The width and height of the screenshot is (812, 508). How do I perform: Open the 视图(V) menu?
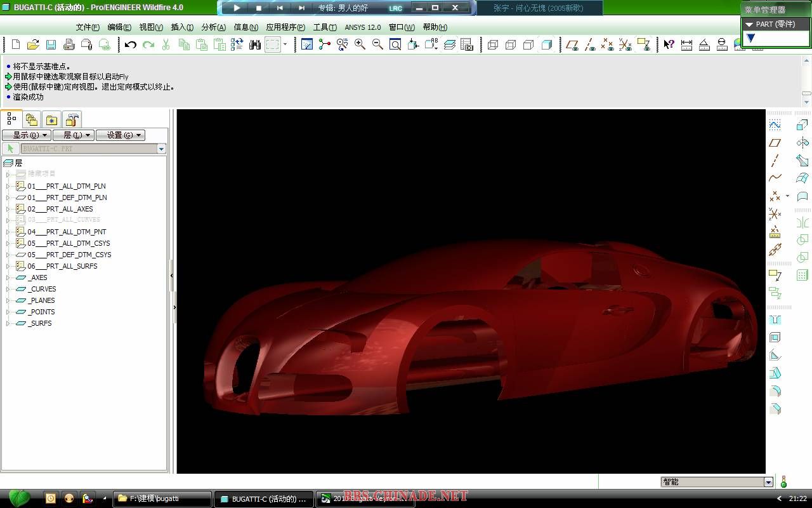(151, 27)
